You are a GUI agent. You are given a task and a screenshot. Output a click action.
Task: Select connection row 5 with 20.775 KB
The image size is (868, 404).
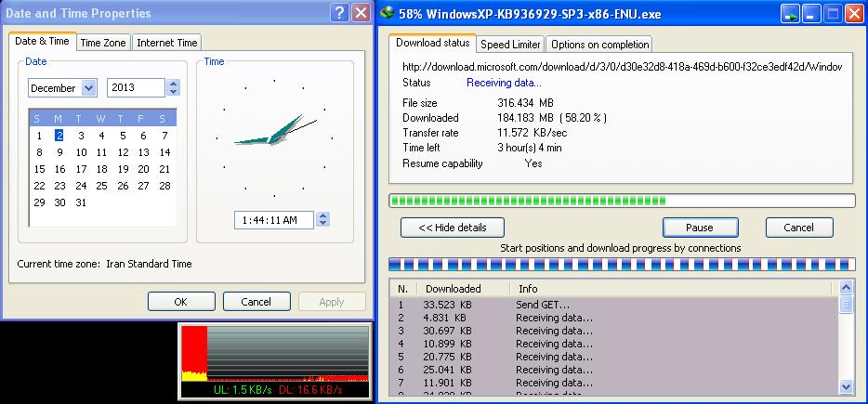614,357
